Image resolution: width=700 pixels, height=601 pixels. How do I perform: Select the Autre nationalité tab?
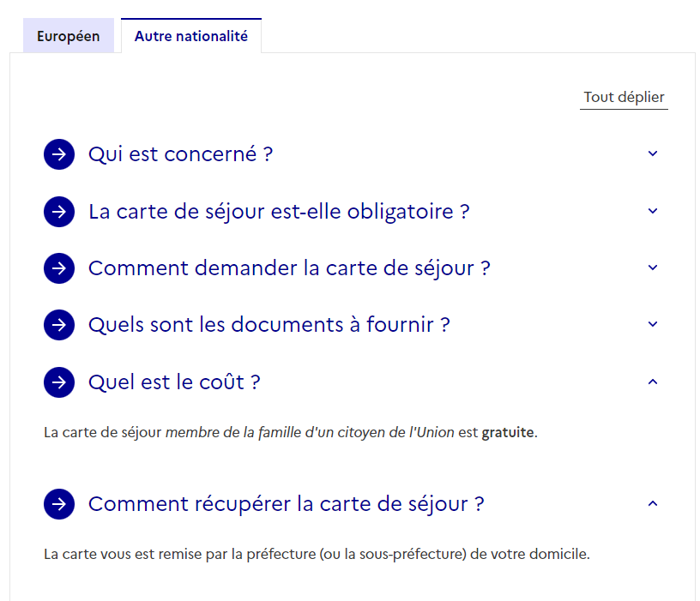coord(191,36)
